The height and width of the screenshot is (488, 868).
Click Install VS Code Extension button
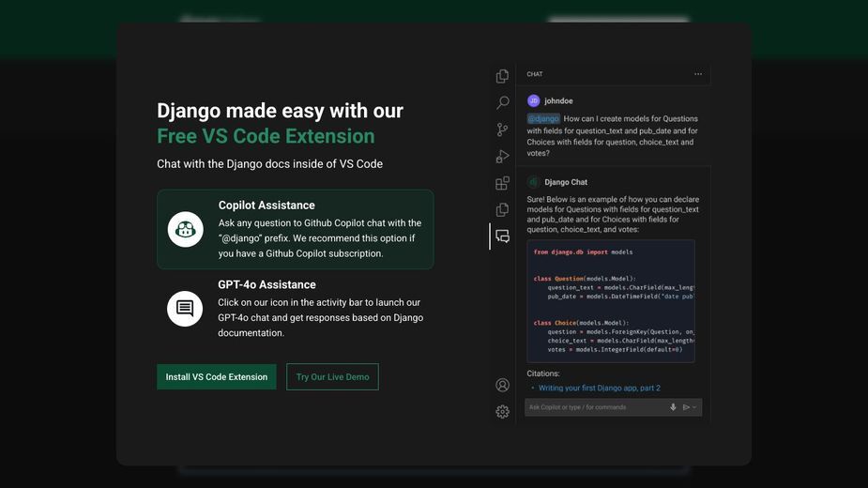217,376
